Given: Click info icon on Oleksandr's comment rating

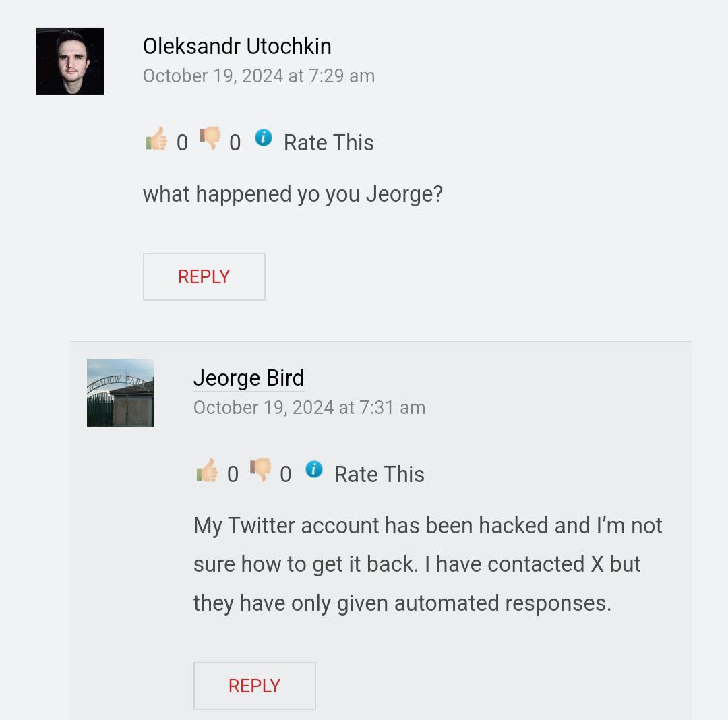Looking at the screenshot, I should (x=263, y=138).
